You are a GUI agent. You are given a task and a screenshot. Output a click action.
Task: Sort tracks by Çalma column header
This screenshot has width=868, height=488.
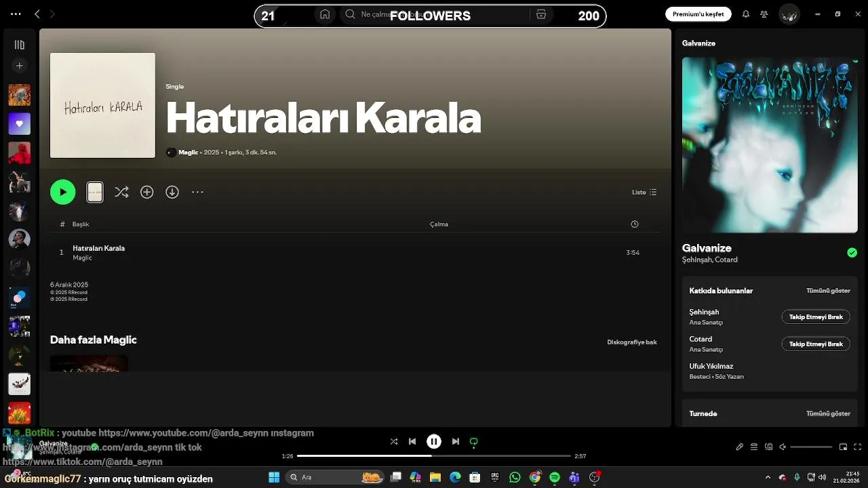point(439,224)
